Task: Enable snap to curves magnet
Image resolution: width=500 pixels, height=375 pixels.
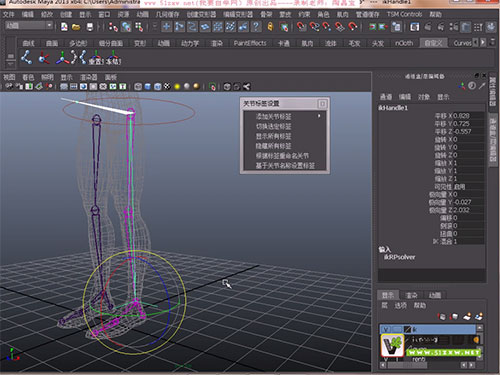Action: point(314,27)
